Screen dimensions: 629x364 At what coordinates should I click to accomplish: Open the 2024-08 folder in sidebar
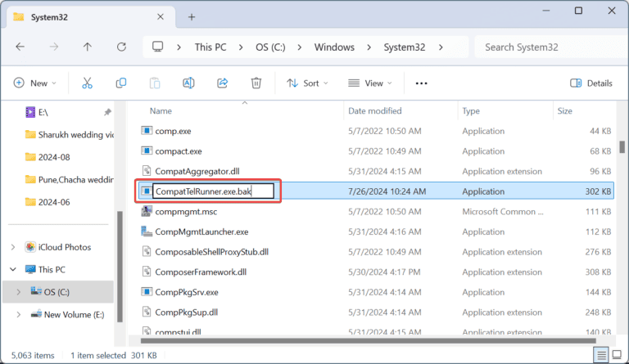click(x=48, y=157)
